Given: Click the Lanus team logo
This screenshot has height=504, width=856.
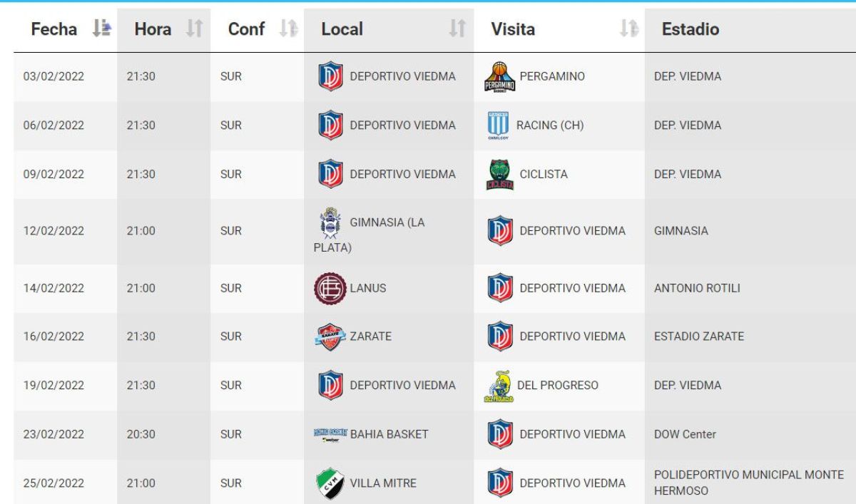Looking at the screenshot, I should coord(330,289).
